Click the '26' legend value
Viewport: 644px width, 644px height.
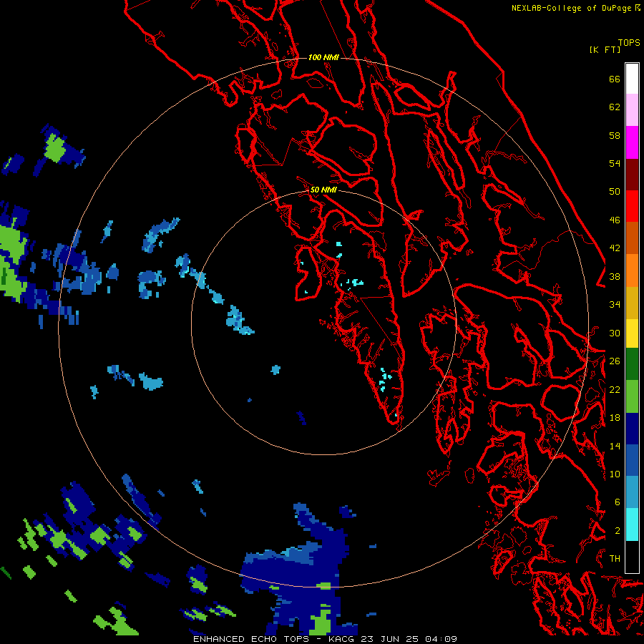pyautogui.click(x=615, y=361)
